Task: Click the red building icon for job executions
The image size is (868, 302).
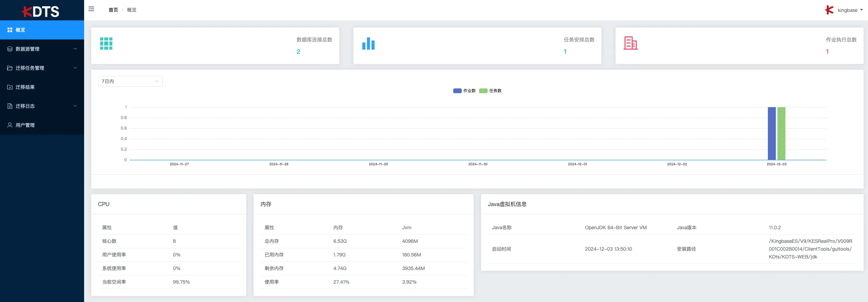Action: (x=631, y=43)
